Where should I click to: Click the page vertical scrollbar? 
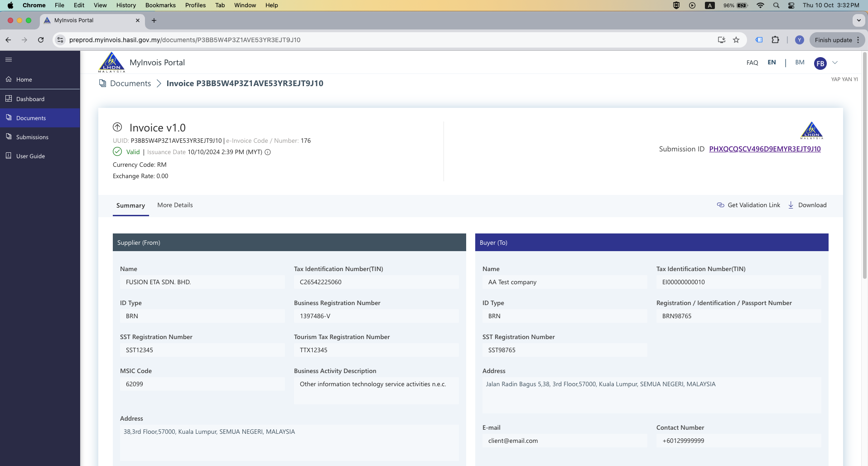pyautogui.click(x=864, y=181)
